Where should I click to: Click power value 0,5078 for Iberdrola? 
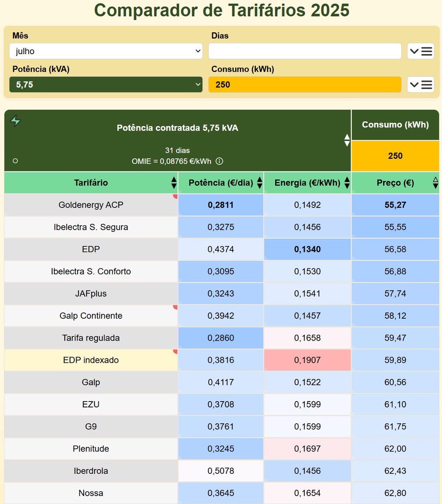(221, 471)
